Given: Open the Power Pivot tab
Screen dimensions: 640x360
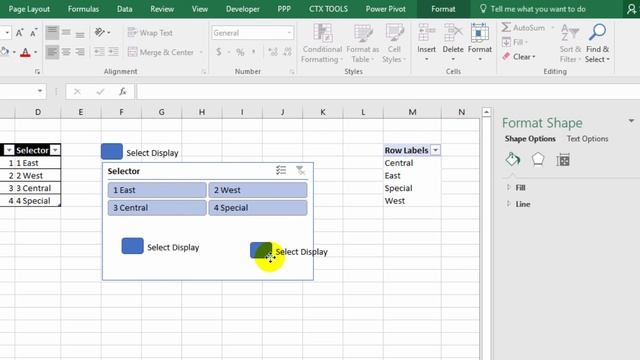Looking at the screenshot, I should pos(386,9).
